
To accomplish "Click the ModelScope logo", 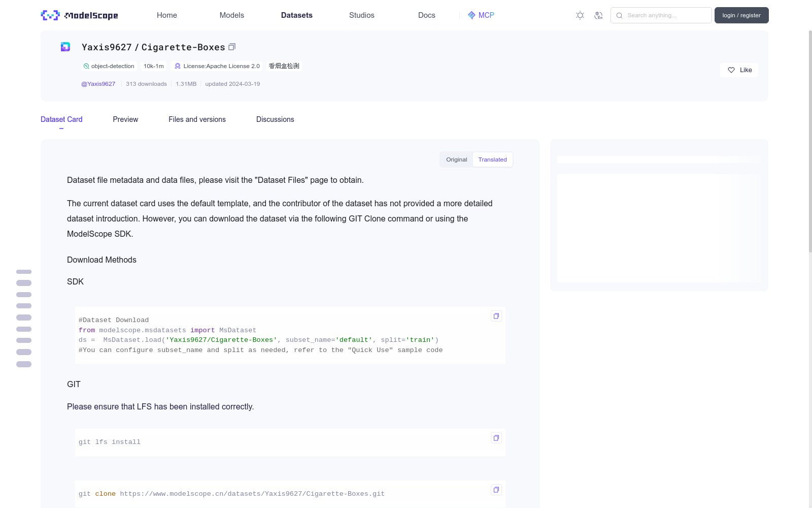I will coord(79,15).
